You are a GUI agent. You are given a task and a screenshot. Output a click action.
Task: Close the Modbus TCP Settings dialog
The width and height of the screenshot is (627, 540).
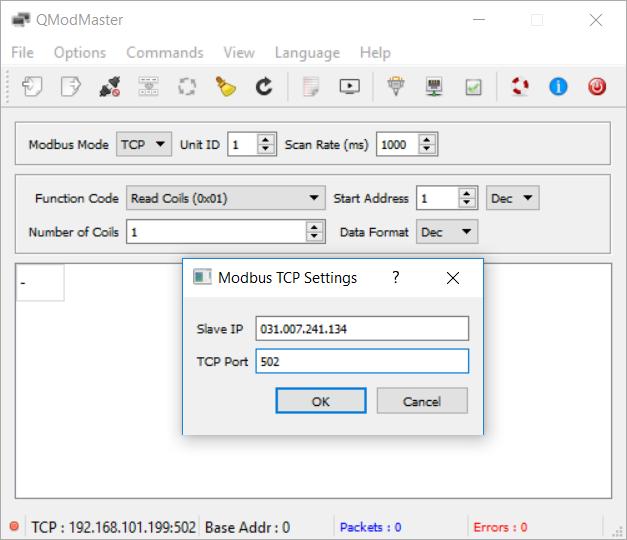click(x=453, y=278)
